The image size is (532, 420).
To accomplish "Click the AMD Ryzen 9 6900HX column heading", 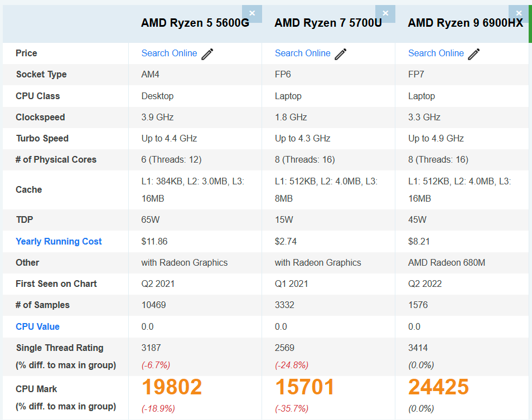I will click(466, 23).
